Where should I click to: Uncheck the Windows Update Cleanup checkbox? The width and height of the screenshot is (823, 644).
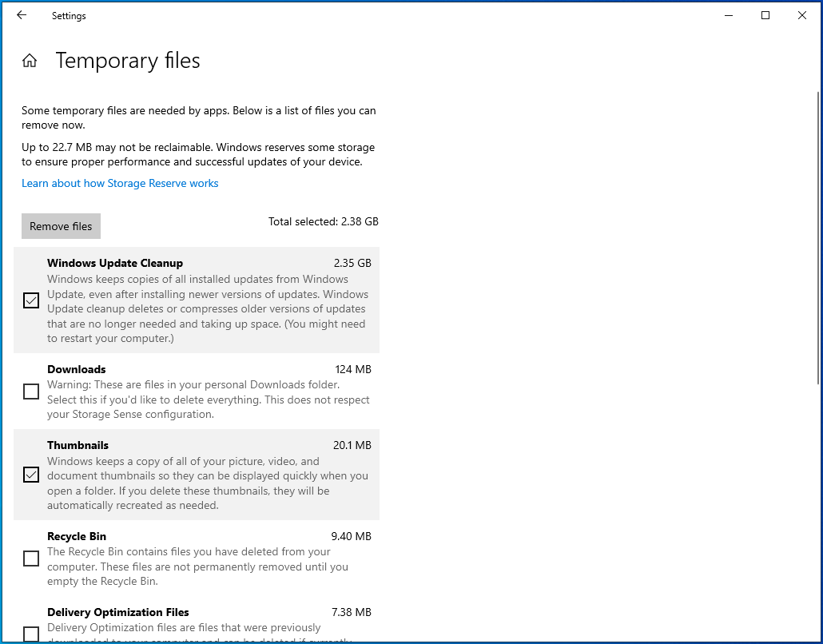pos(31,300)
